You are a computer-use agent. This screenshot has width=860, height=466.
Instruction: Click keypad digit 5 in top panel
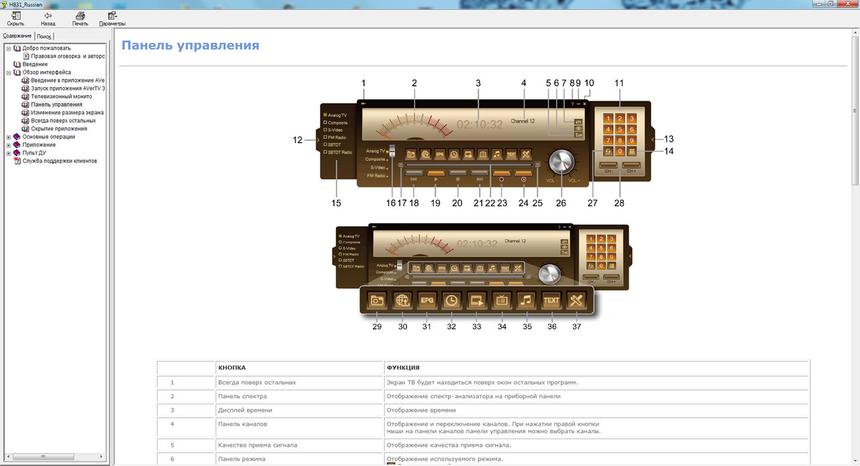pyautogui.click(x=620, y=129)
